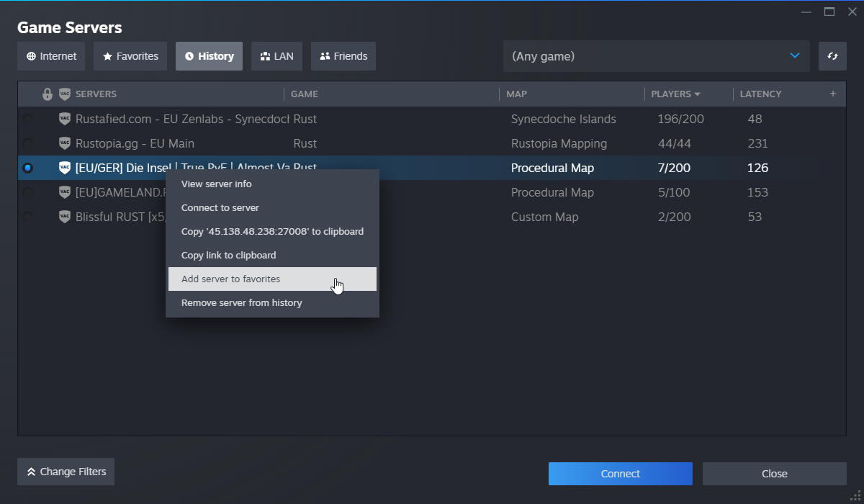This screenshot has height=504, width=864.
Task: Click the Favorites star icon
Action: pos(108,55)
